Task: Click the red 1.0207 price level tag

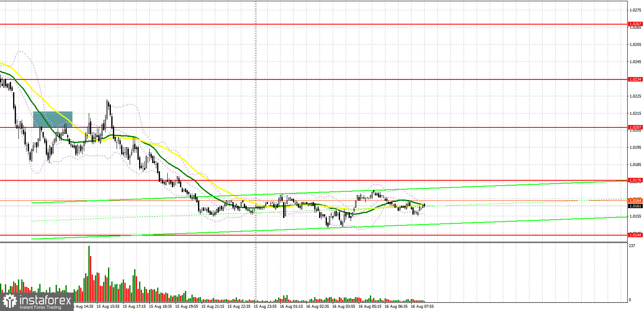Action: pos(635,127)
